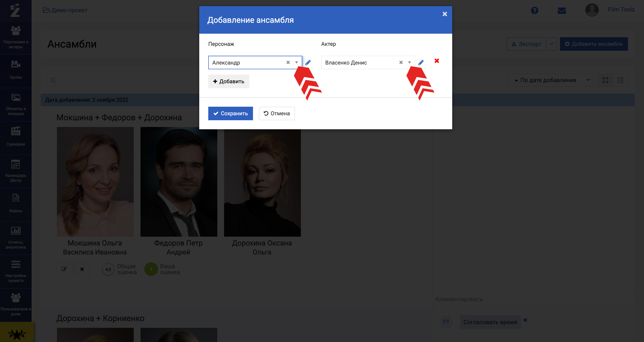Open Федоров Петр photo thumbnail
The height and width of the screenshot is (342, 644).
click(179, 182)
